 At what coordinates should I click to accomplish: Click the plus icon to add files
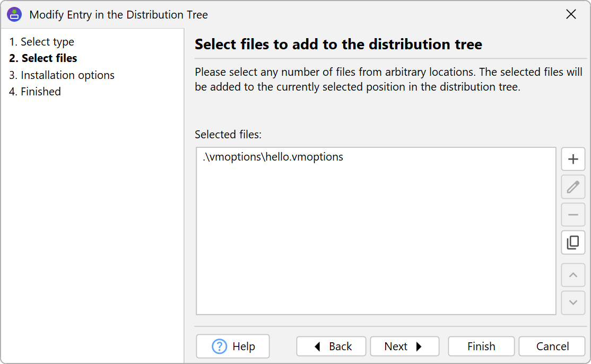[573, 159]
